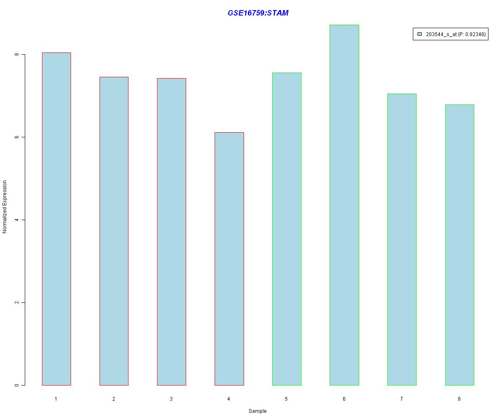
Task: Click the y-axis tick label 8
Action: click(x=17, y=55)
